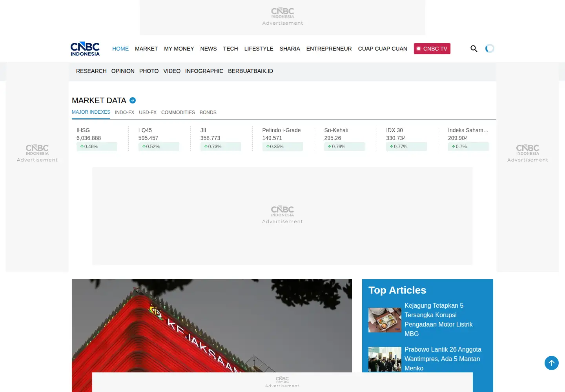Switch to the BONDS tab
Viewport: 565px width, 392px height.
point(208,113)
